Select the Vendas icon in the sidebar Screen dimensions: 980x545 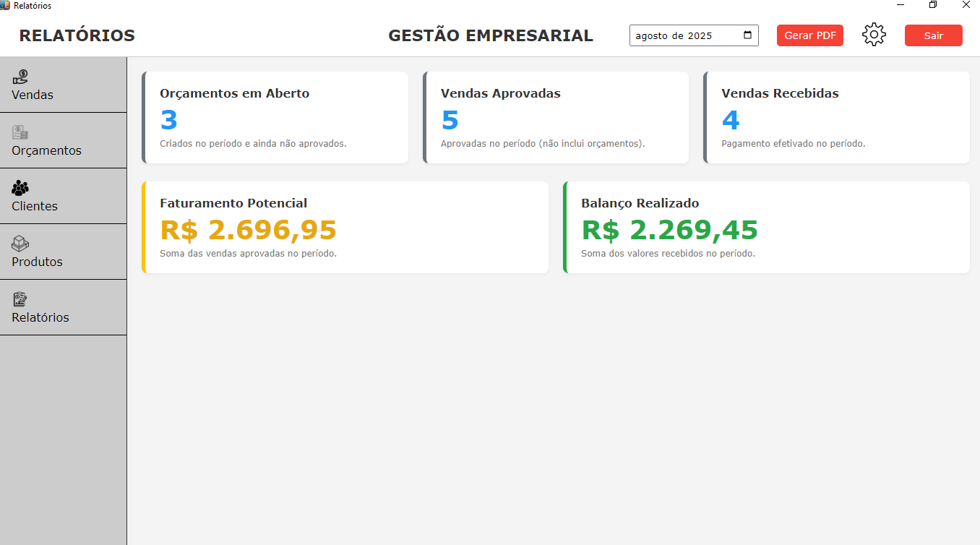tap(20, 77)
